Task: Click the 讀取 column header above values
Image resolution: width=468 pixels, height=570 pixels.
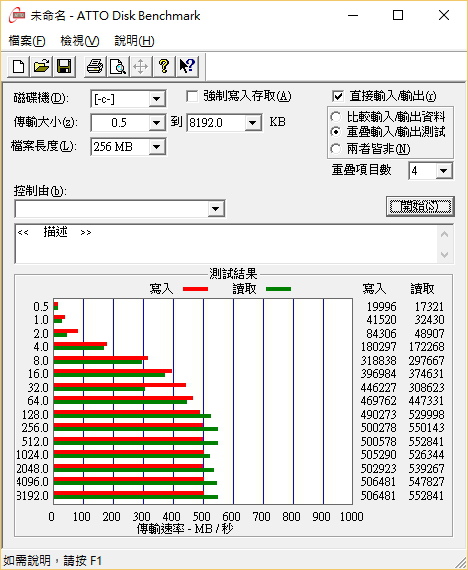Action: [x=422, y=289]
